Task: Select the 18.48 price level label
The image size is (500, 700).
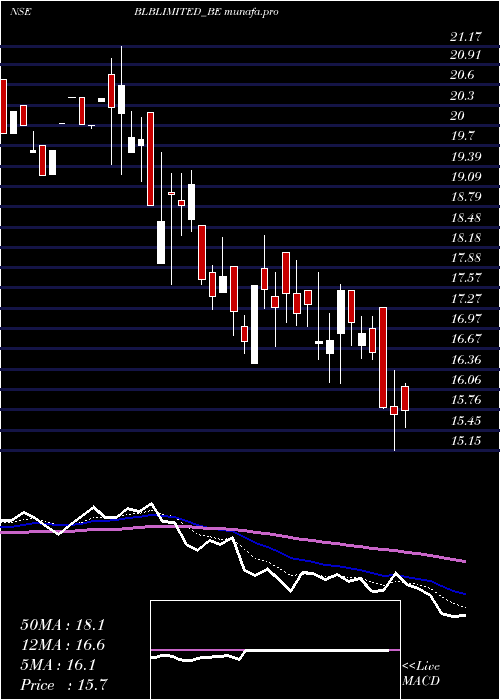Action: click(466, 217)
